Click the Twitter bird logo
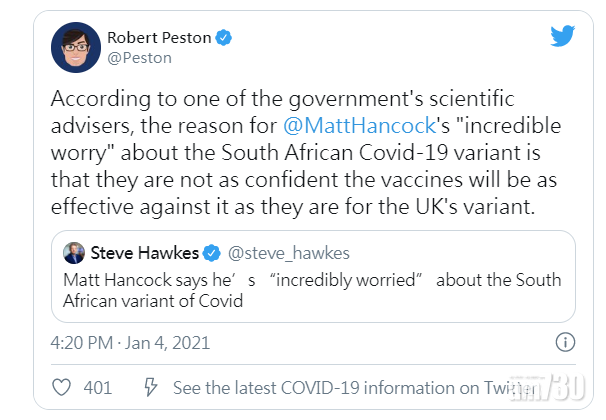 click(563, 37)
